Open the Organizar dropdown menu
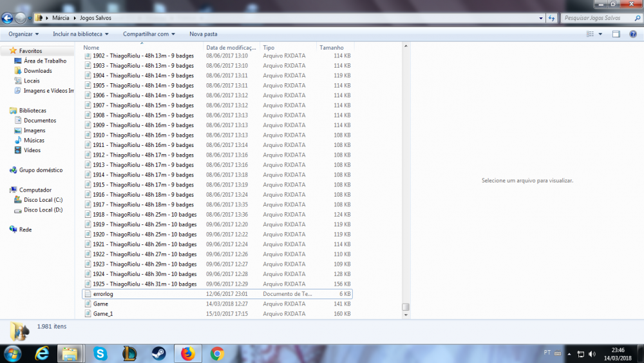The image size is (644, 363). point(24,34)
